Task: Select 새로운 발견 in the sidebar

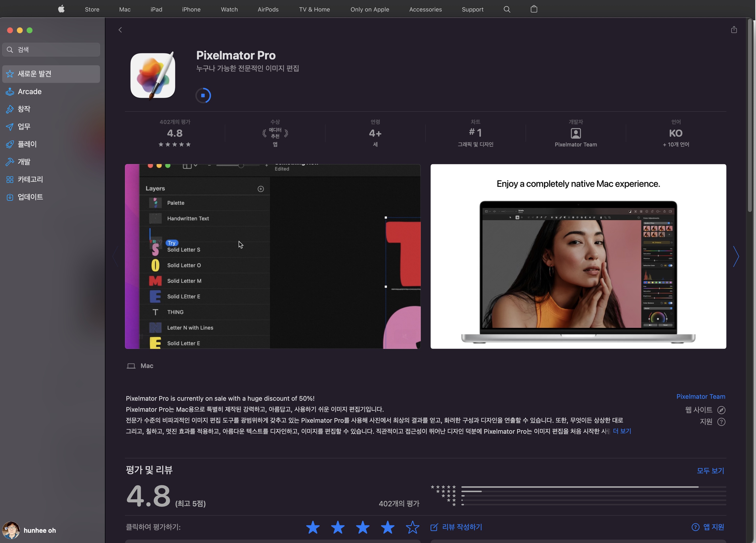Action: tap(51, 74)
